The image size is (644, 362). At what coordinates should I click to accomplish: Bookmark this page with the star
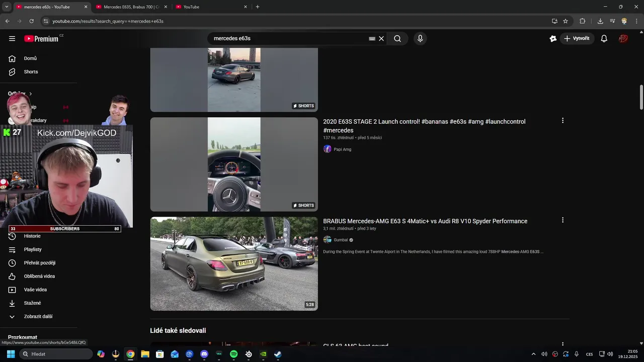[x=566, y=21]
